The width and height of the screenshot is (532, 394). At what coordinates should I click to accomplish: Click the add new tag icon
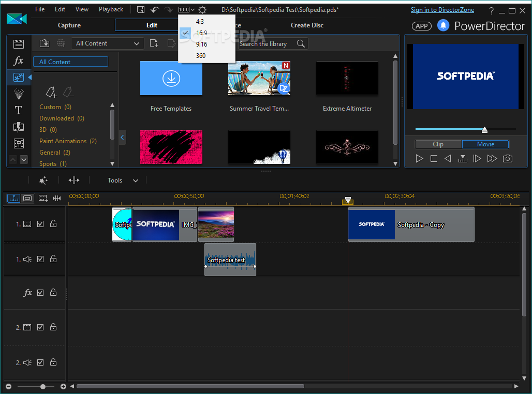tap(51, 92)
